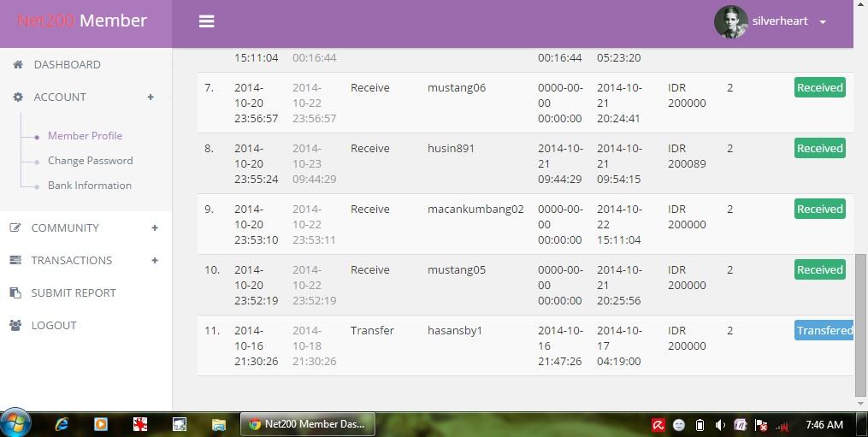Click the Logout users icon
868x437 pixels.
(x=15, y=325)
